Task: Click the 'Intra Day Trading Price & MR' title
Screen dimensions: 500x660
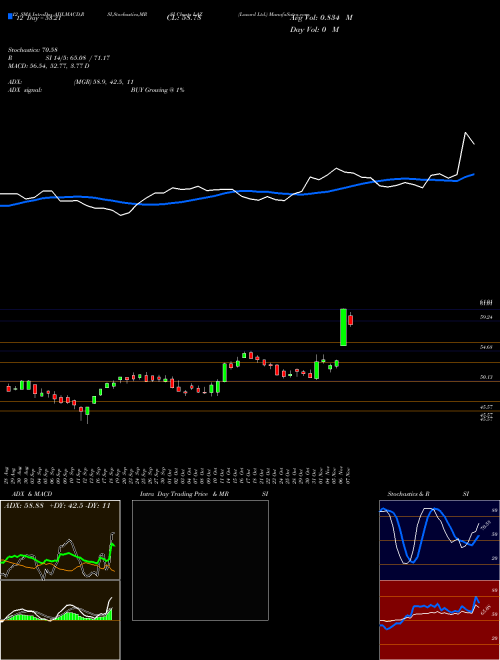Action: point(184,494)
